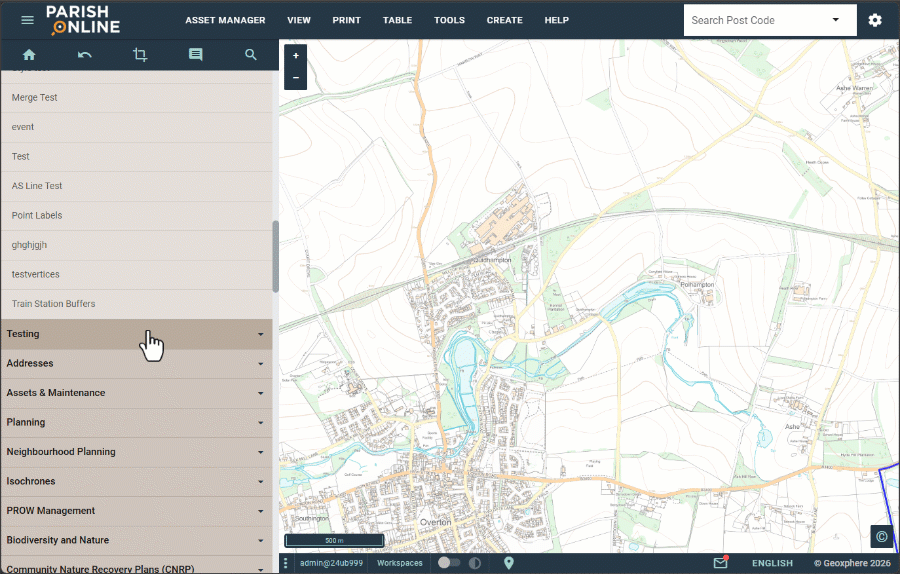This screenshot has width=900, height=574.
Task: Open the Tools menu
Action: [x=449, y=20]
